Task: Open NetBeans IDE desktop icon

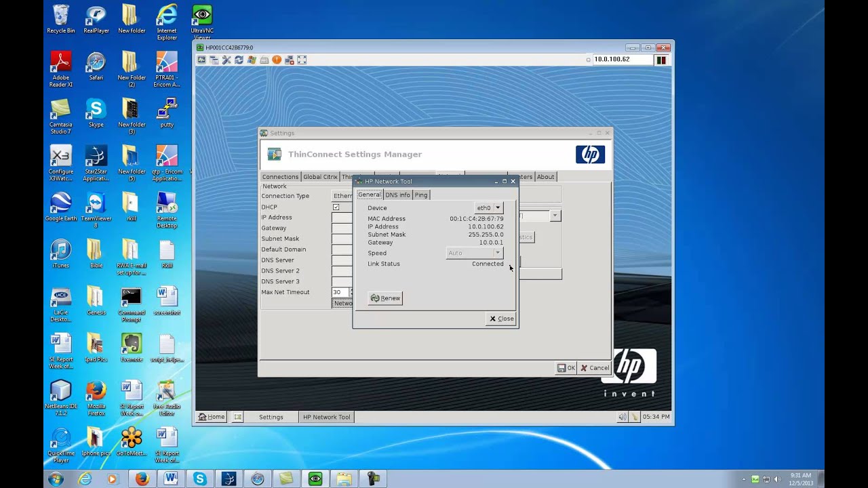Action: (61, 398)
